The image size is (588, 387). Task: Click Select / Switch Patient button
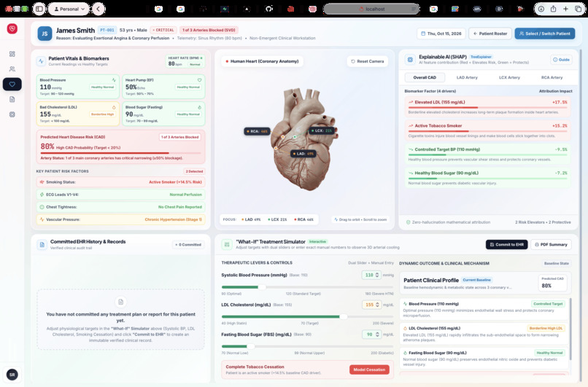point(544,34)
